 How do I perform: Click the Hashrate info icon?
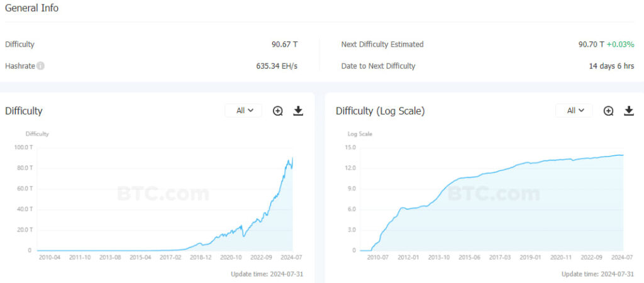40,66
